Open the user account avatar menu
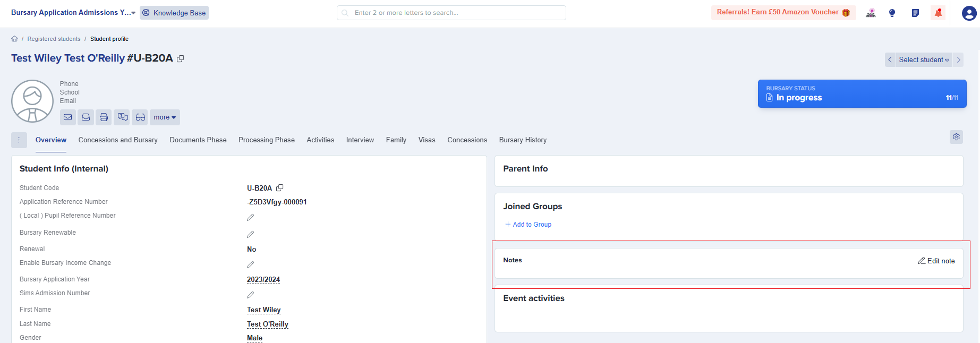Screen dimensions: 980x343 [969, 13]
